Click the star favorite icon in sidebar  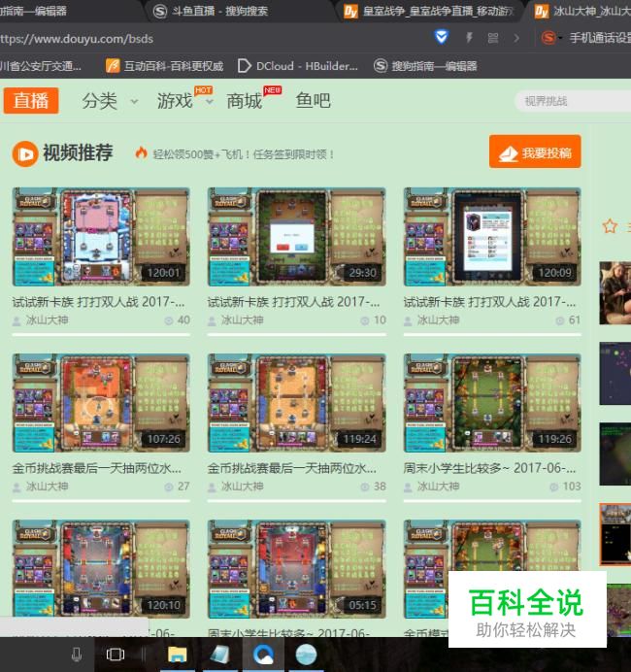[x=610, y=226]
